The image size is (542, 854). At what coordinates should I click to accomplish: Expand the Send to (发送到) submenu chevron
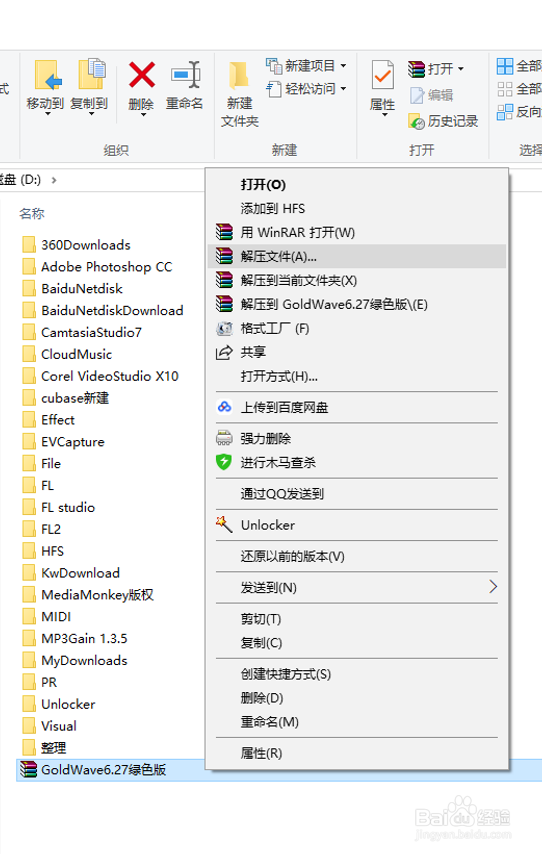tap(492, 587)
